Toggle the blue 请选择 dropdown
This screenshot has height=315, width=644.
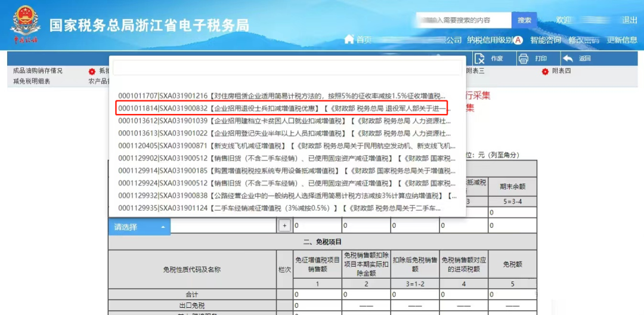coord(139,227)
